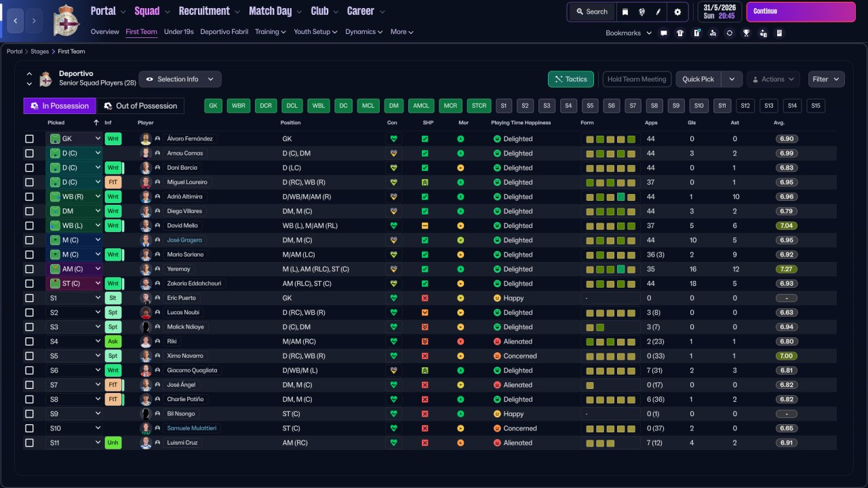Click the pencil edit icon
The width and height of the screenshot is (868, 488).
pos(660,12)
